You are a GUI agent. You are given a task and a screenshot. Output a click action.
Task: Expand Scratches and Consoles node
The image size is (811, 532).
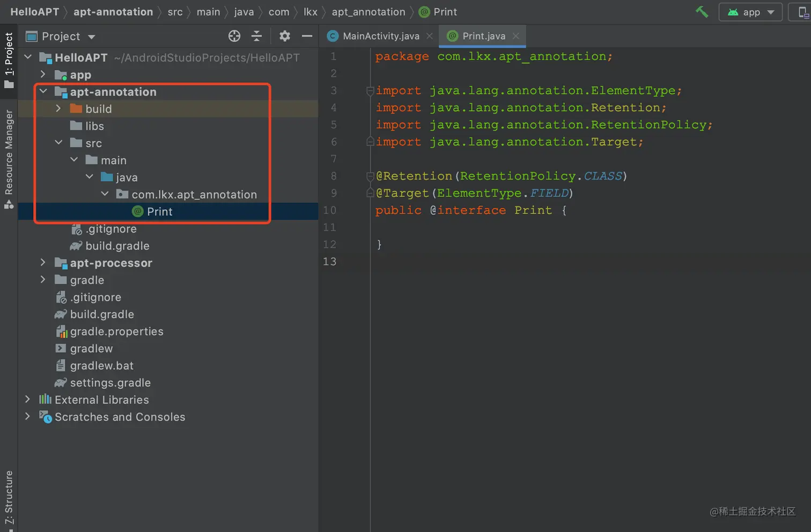coord(28,417)
